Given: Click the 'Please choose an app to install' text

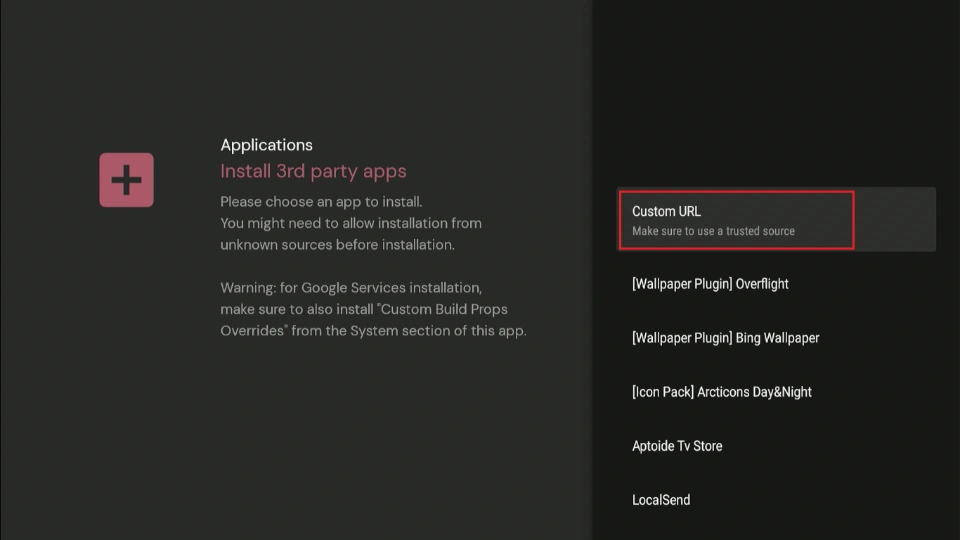Looking at the screenshot, I should tap(321, 201).
